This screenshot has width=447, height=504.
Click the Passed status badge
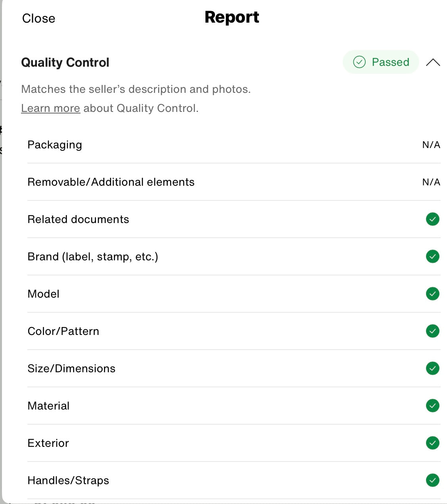coord(381,62)
